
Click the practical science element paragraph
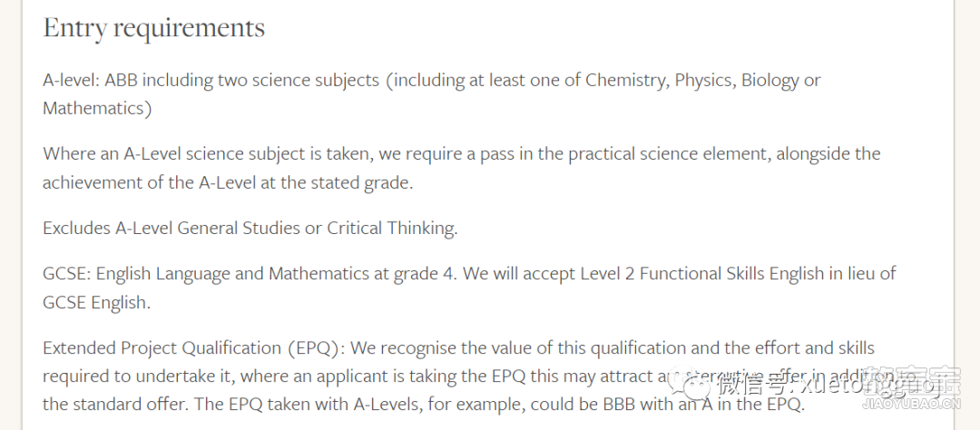461,168
